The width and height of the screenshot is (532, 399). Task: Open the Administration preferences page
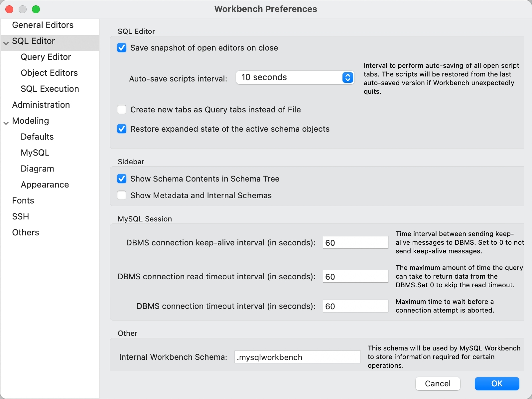point(41,105)
